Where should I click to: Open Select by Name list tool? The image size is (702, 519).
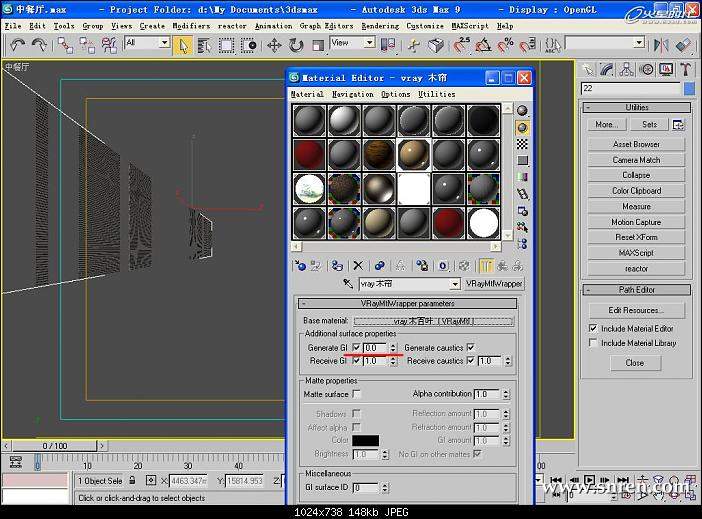205,45
